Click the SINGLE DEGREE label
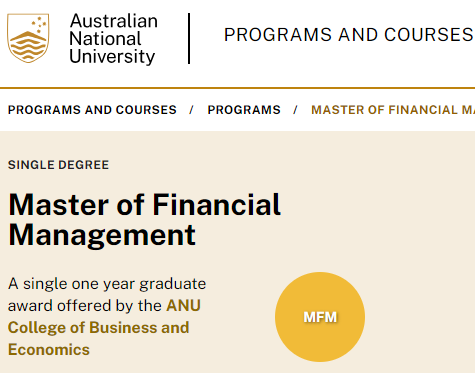This screenshot has width=475, height=373. 58,165
